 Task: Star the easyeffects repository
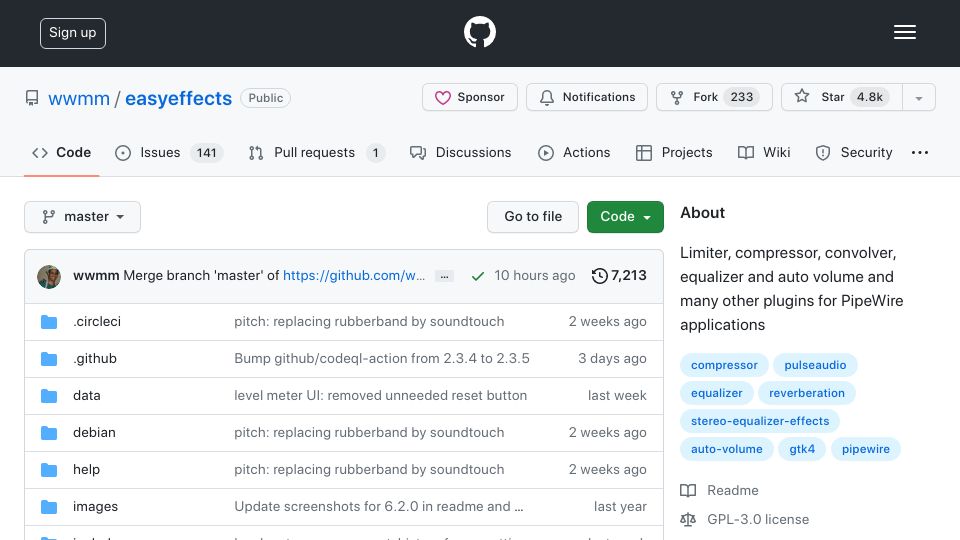841,97
